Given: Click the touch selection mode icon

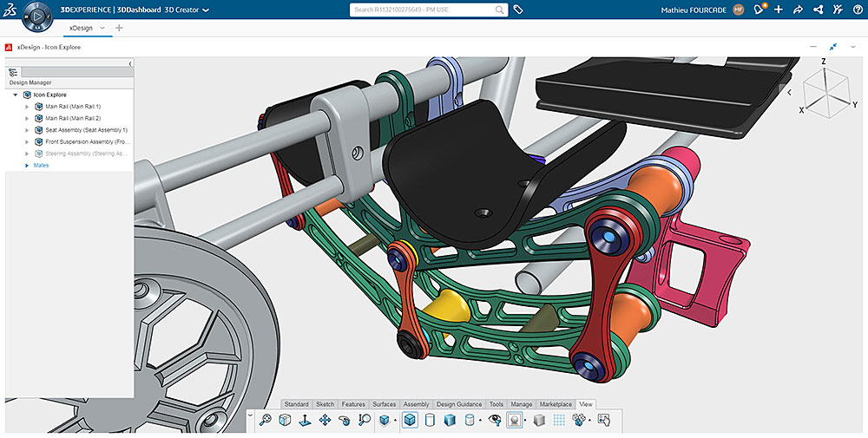Looking at the screenshot, I should pyautogui.click(x=603, y=421).
